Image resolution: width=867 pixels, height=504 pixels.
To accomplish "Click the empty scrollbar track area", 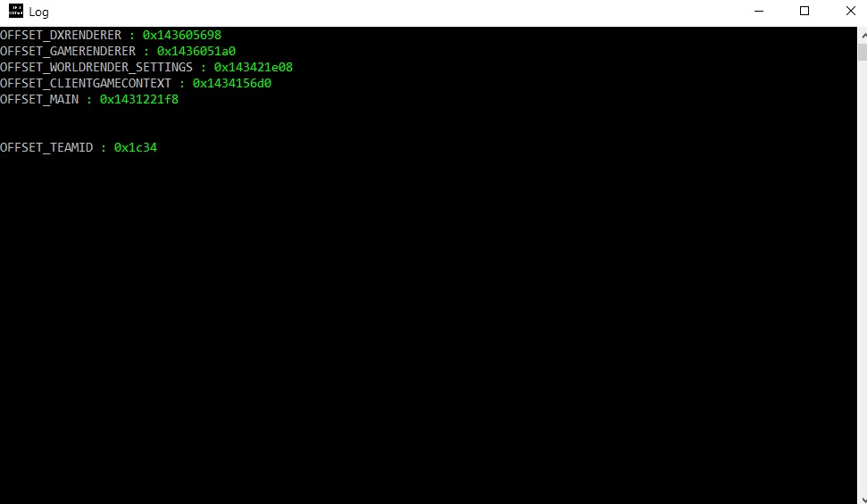I will (863, 277).
